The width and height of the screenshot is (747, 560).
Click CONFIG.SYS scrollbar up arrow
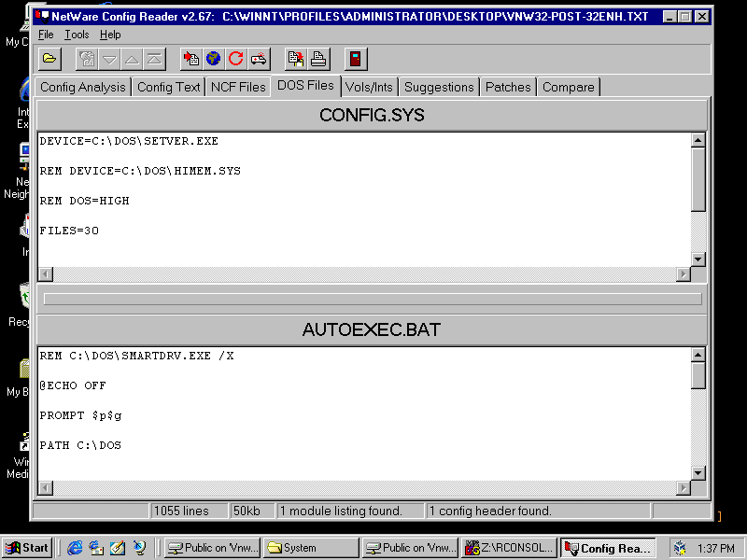tap(698, 140)
